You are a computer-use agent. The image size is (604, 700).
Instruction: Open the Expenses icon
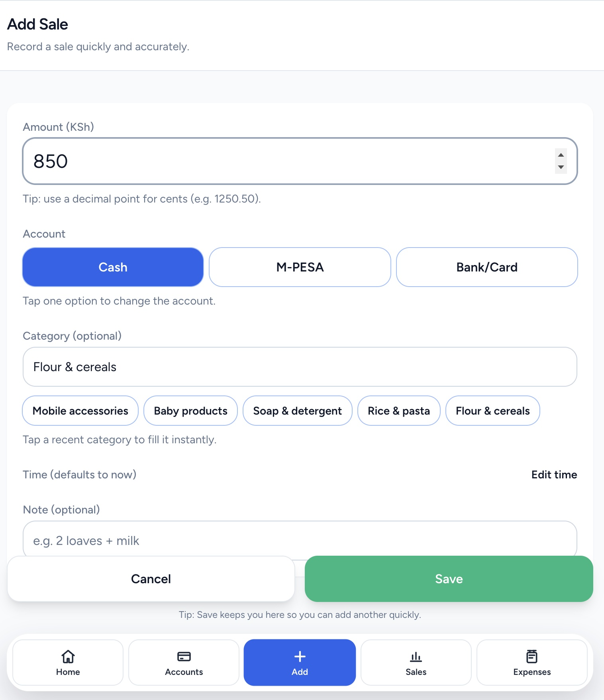point(532,662)
